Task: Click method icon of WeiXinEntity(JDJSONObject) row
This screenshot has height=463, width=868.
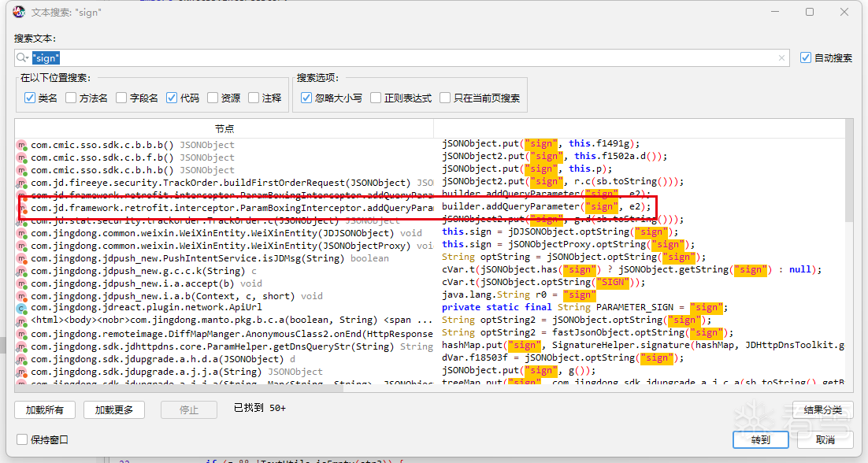Action: [x=21, y=233]
